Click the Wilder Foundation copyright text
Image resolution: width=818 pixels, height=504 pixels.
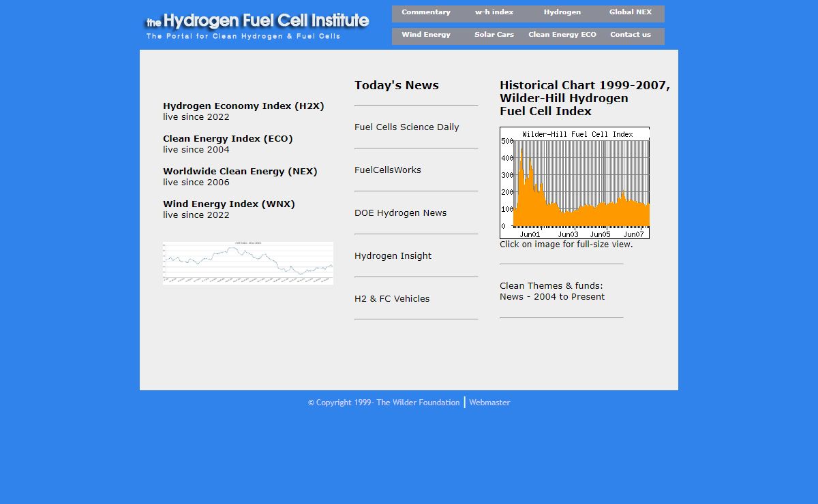pos(384,403)
